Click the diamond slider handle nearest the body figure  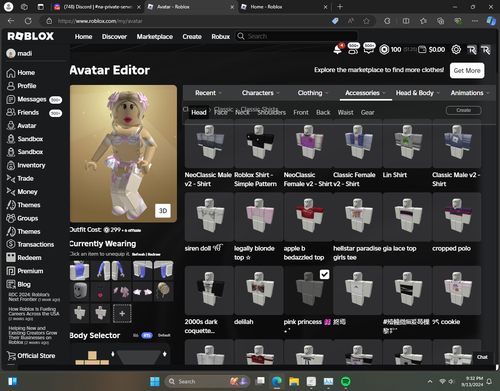pos(113,354)
